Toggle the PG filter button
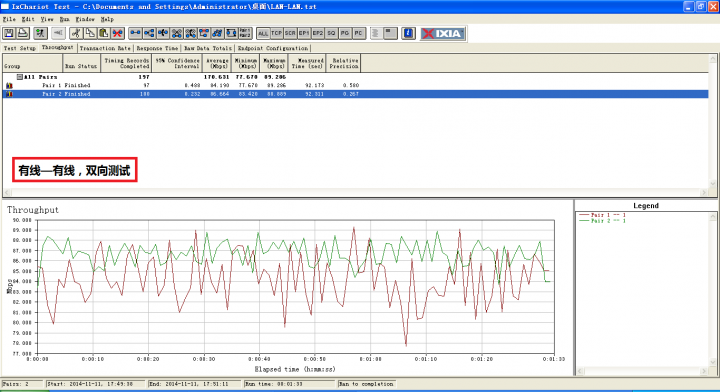The image size is (720, 392). [345, 33]
